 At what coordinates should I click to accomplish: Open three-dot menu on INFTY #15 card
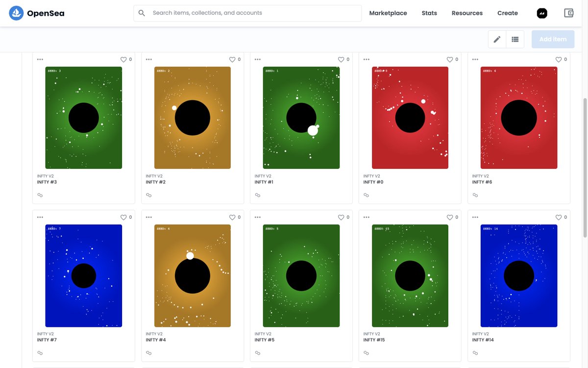pyautogui.click(x=367, y=217)
